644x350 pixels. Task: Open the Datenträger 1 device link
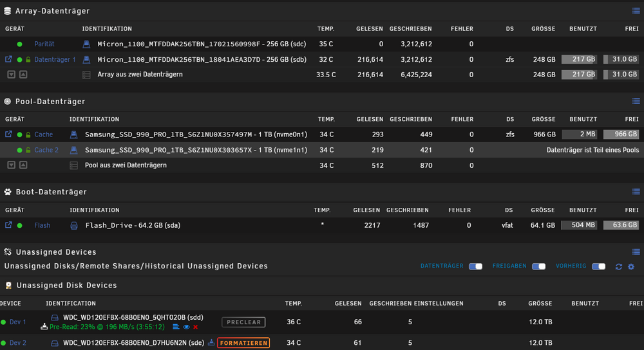[x=55, y=59]
